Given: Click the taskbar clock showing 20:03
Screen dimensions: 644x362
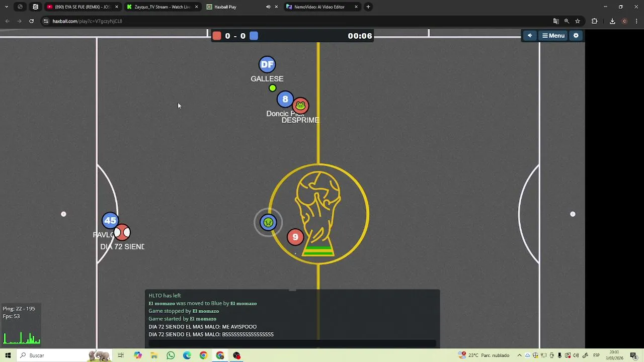Looking at the screenshot, I should tap(614, 355).
